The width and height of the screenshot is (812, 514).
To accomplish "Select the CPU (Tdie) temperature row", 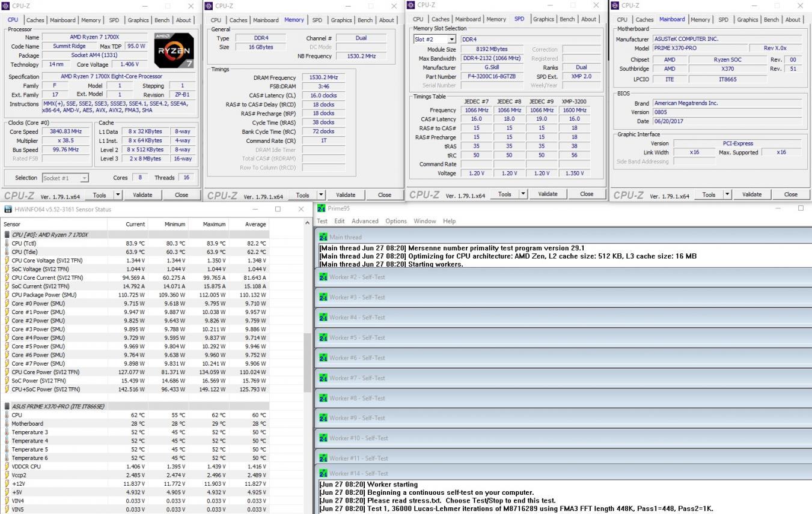I will tap(135, 252).
